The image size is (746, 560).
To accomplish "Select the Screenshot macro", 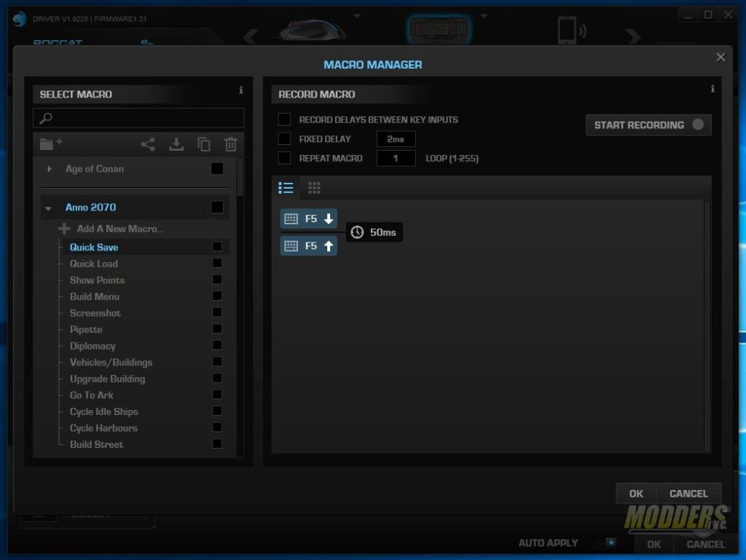I will [x=95, y=313].
